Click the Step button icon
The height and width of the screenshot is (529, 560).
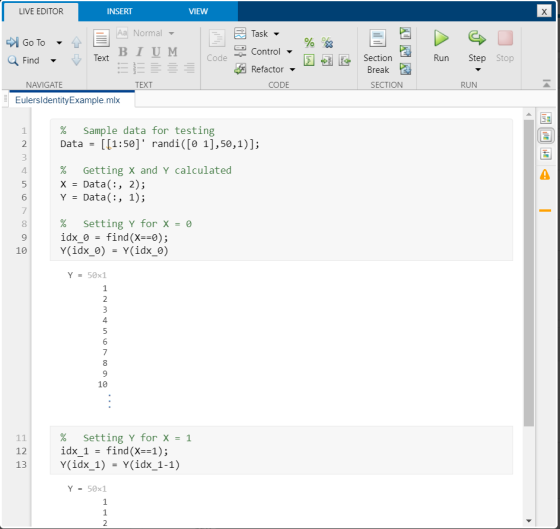click(477, 38)
